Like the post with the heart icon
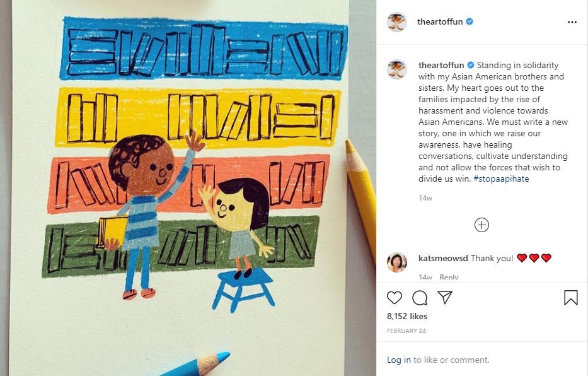Image resolution: width=588 pixels, height=376 pixels. (394, 298)
